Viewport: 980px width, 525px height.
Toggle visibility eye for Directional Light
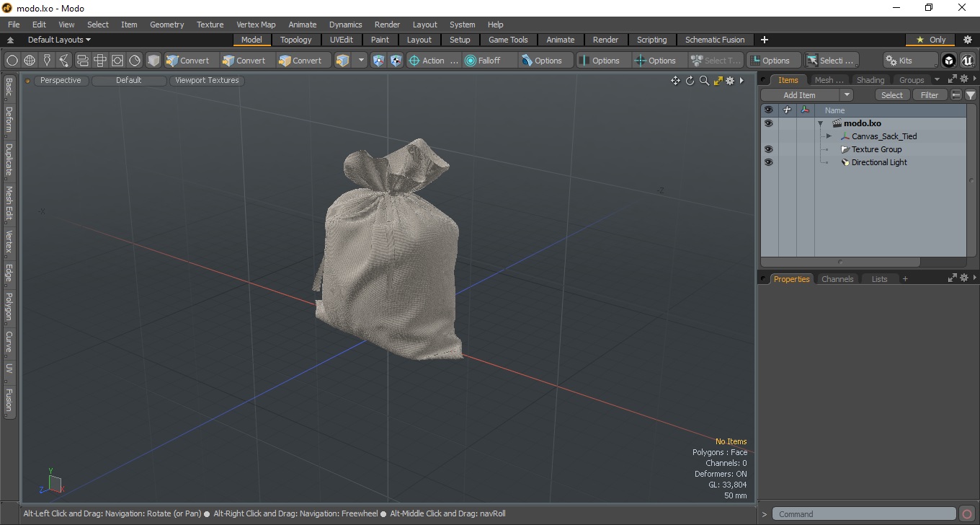point(768,162)
